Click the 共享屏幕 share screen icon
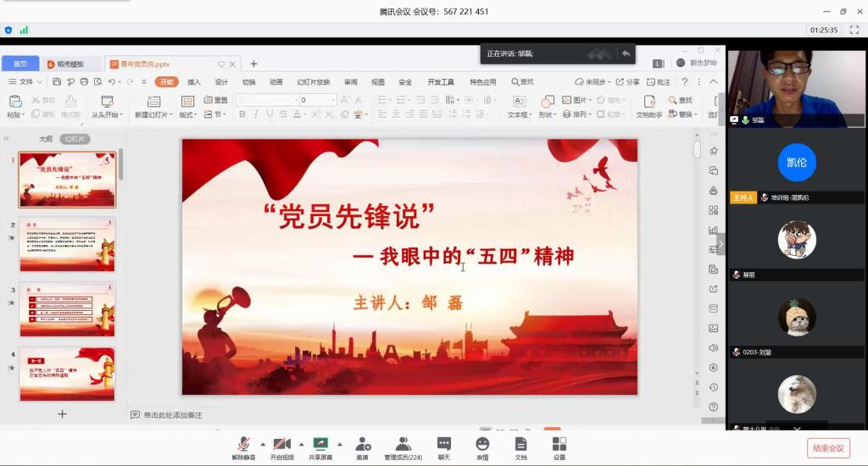 (320, 446)
